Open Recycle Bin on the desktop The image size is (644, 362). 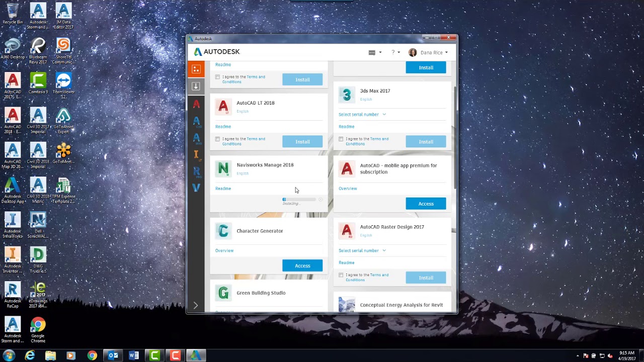pyautogui.click(x=13, y=14)
